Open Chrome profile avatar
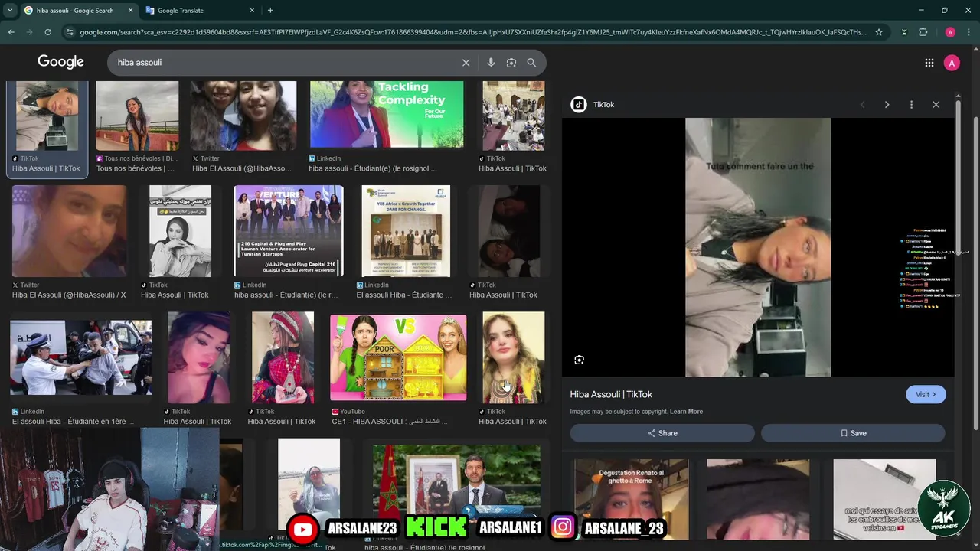The image size is (980, 551). (x=950, y=32)
